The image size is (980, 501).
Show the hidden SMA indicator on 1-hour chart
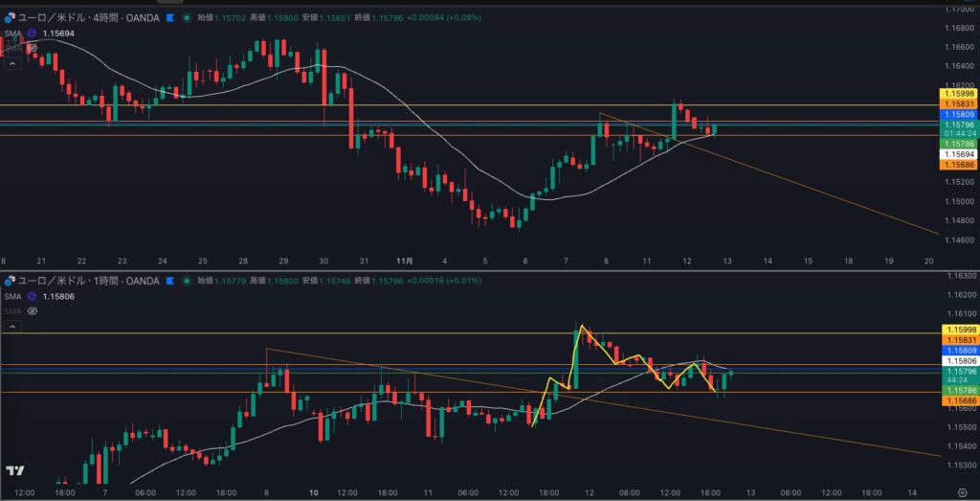click(32, 310)
